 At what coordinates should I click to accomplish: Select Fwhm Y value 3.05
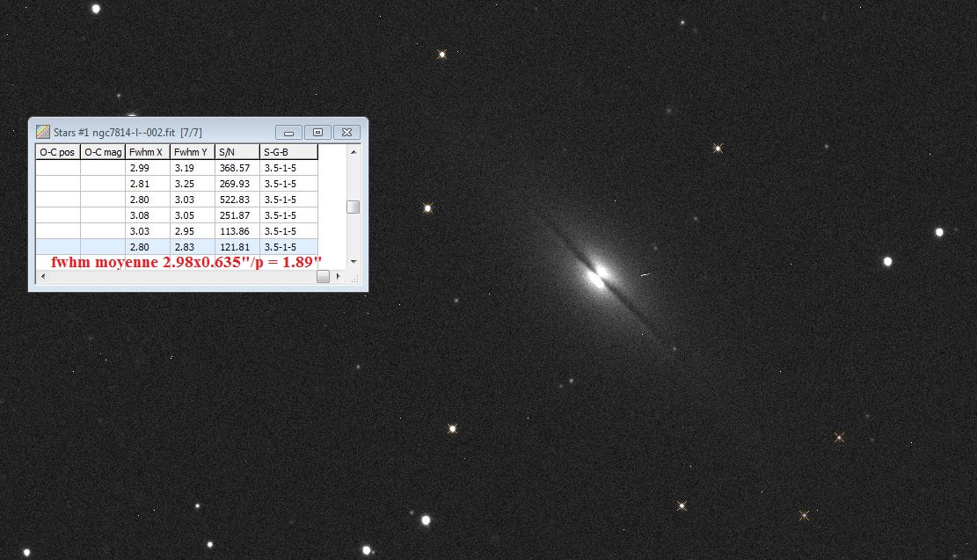pyautogui.click(x=193, y=215)
